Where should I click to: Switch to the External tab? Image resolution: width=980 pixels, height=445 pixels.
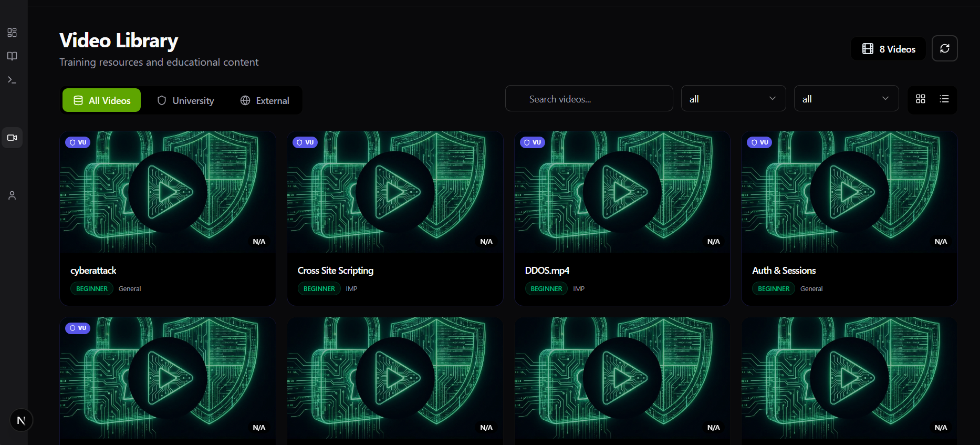coord(265,100)
